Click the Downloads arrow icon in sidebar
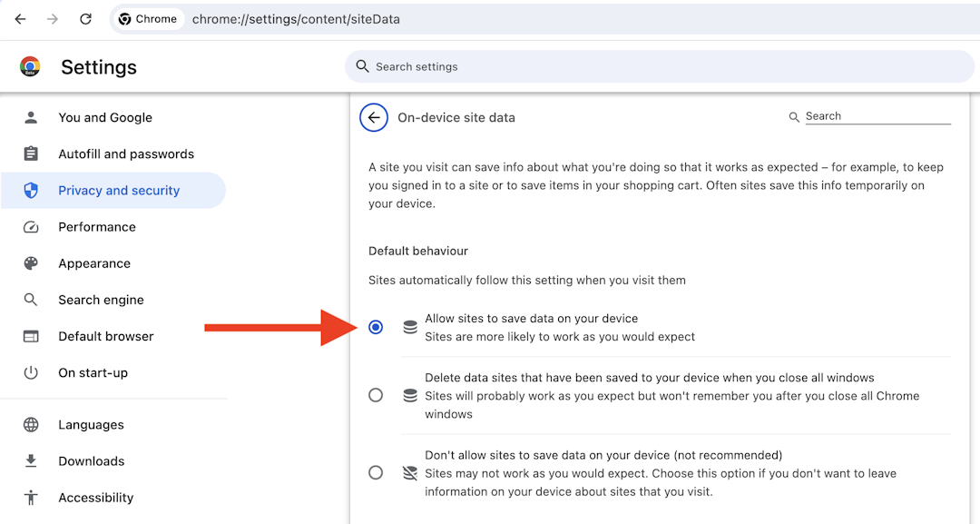The height and width of the screenshot is (524, 980). tap(31, 461)
